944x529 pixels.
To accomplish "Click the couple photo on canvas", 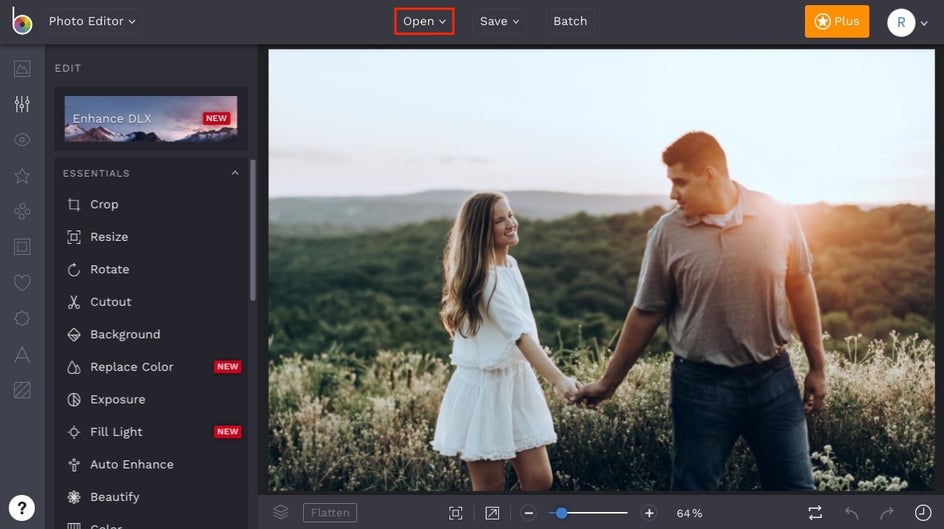I will coord(601,270).
